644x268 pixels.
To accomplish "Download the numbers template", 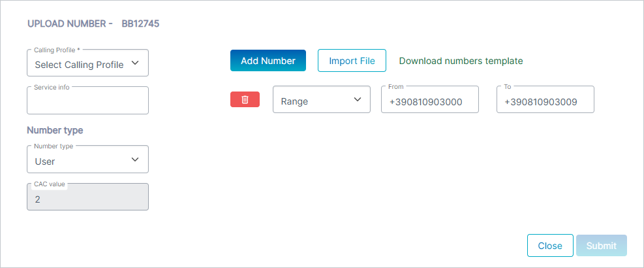I will 461,61.
